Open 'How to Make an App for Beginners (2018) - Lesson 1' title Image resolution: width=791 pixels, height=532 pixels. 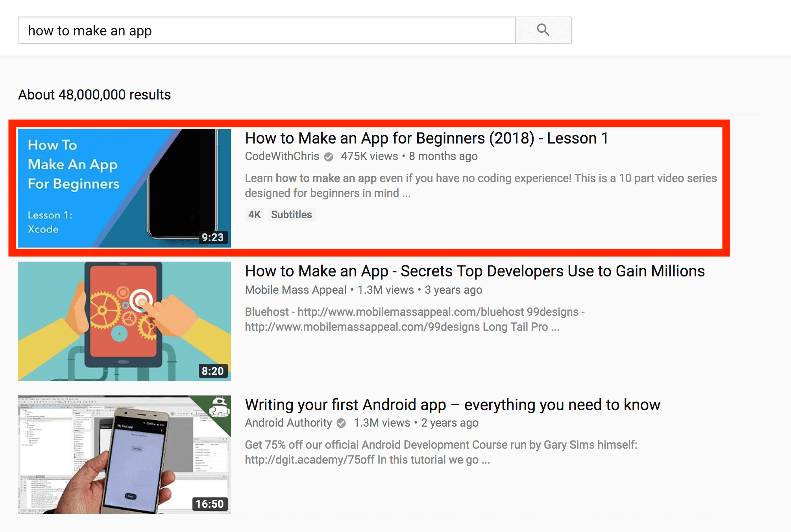tap(427, 138)
